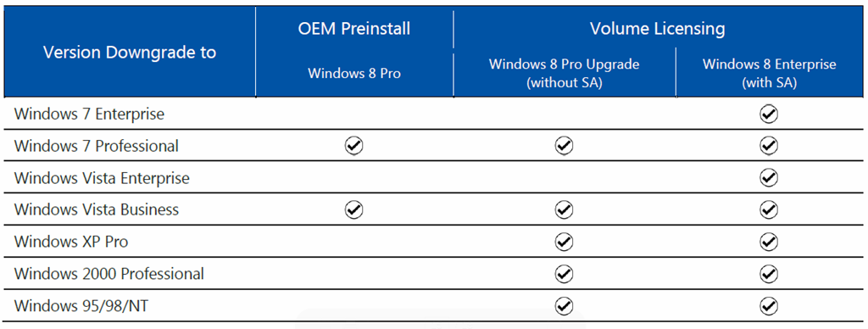
Task: Click Windows XP Pro checkmark under Enterprise with SA
Action: coord(769,242)
